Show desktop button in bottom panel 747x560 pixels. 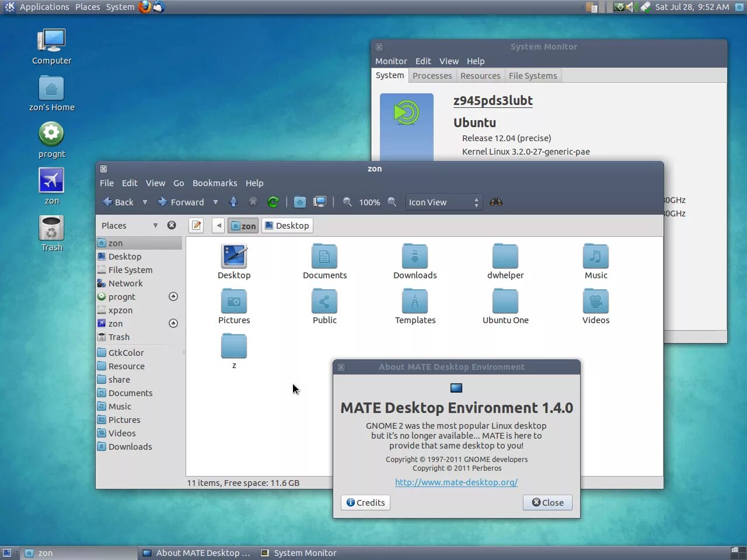[7, 553]
